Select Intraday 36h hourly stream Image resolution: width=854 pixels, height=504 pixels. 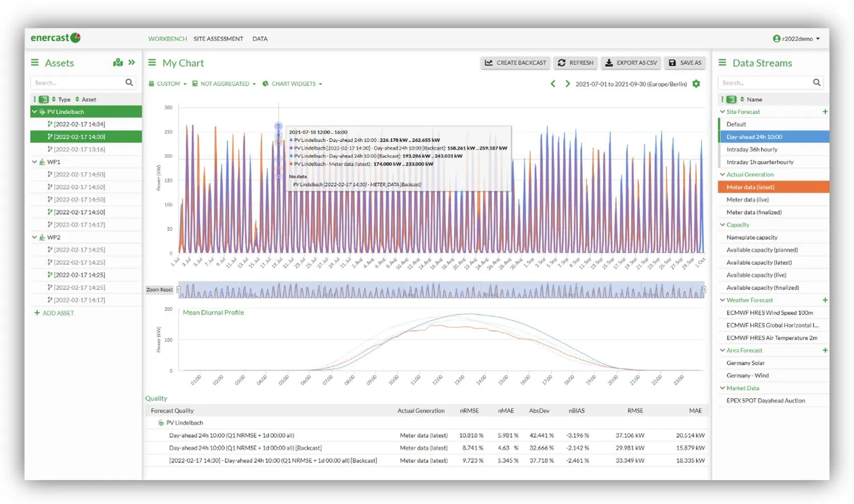point(774,149)
